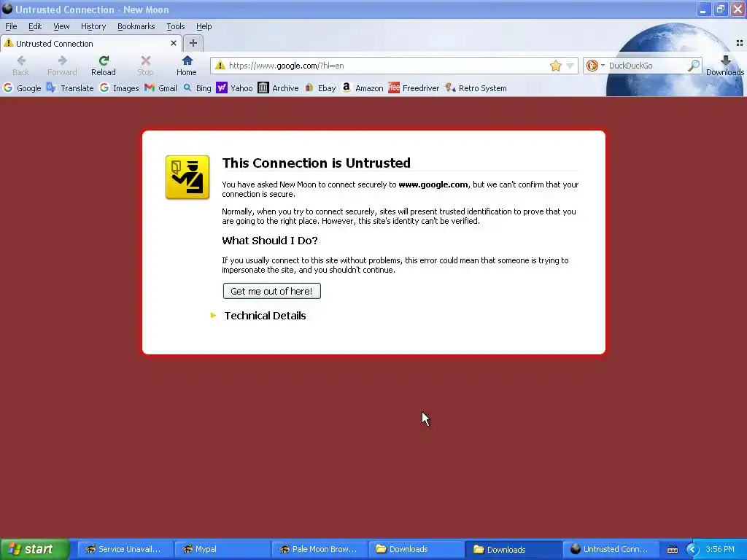The image size is (747, 560).
Task: Open the Amazon bookmark
Action: click(x=363, y=88)
